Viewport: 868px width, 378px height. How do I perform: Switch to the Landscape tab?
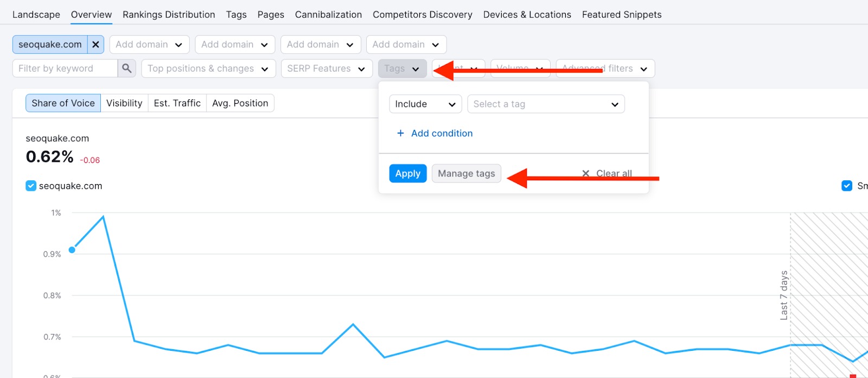tap(36, 15)
